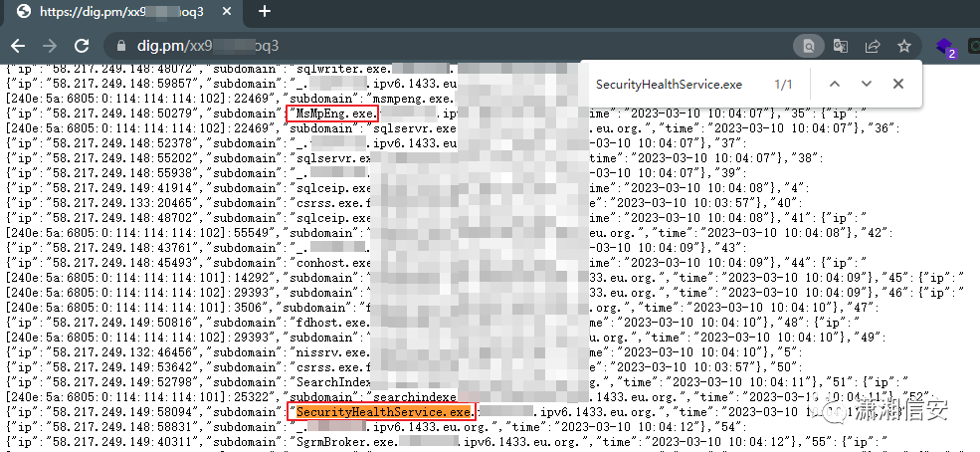The image size is (980, 452).
Task: Click the find-in-page magnifier icon in the address bar
Action: (x=809, y=46)
